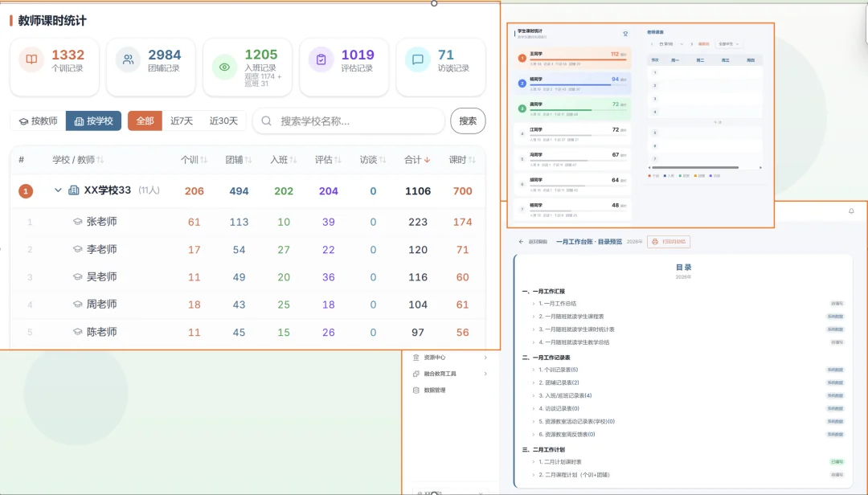
Task: Select the 全部 time range tab
Action: (145, 121)
